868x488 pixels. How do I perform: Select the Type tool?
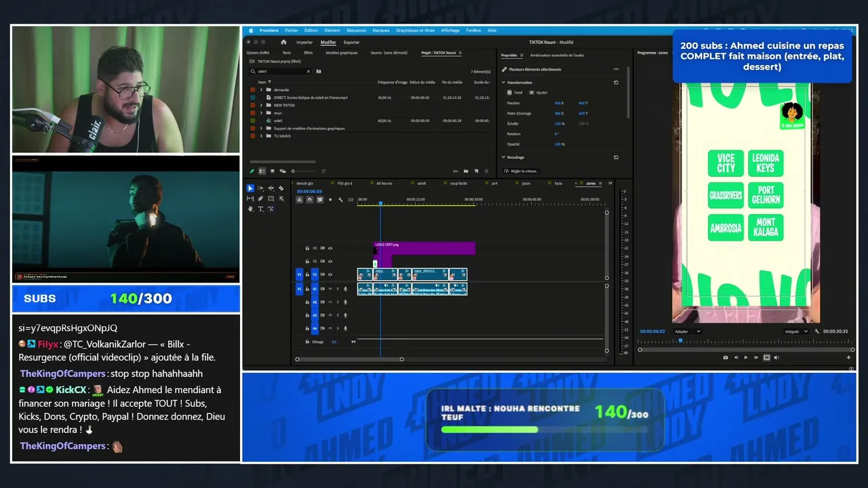[x=260, y=209]
